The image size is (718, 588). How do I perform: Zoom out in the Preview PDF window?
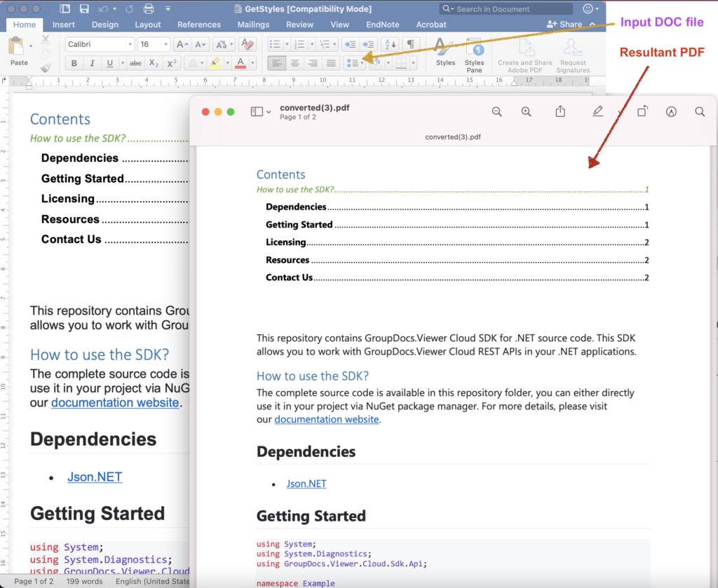[497, 111]
